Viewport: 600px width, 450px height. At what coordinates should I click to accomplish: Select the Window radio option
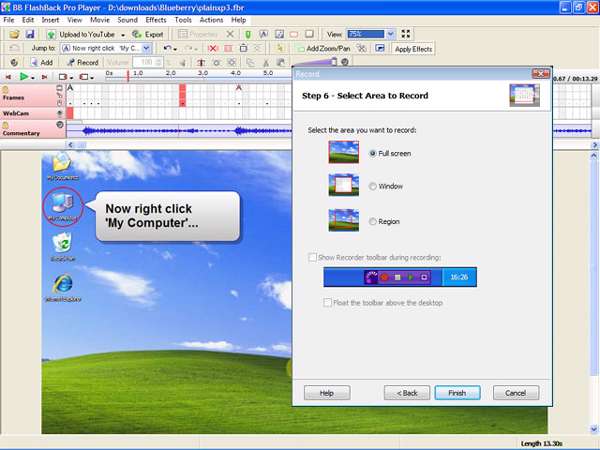(372, 186)
